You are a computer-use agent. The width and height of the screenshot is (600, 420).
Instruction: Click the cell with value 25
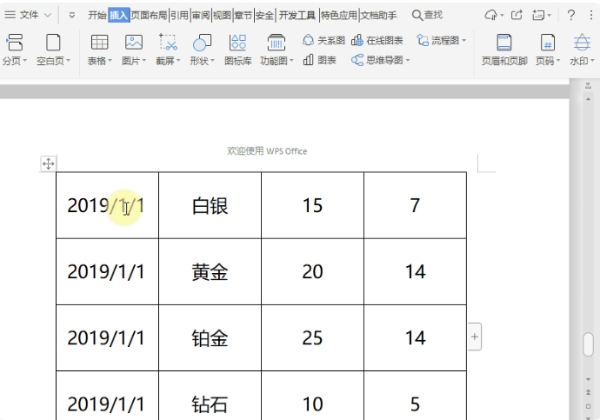pos(313,338)
